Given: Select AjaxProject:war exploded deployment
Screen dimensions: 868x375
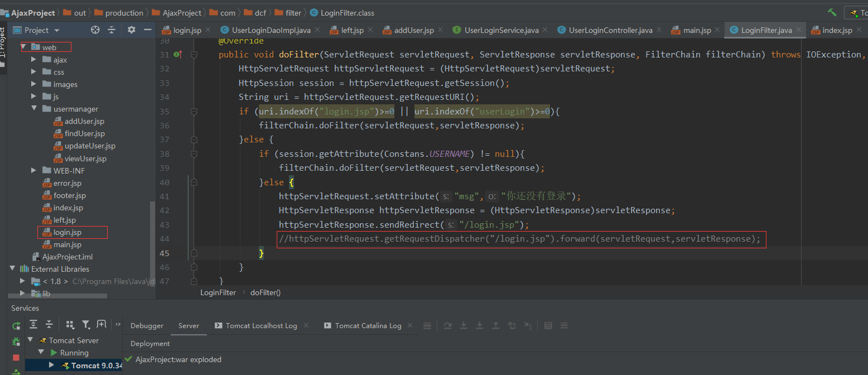Looking at the screenshot, I should (x=179, y=359).
